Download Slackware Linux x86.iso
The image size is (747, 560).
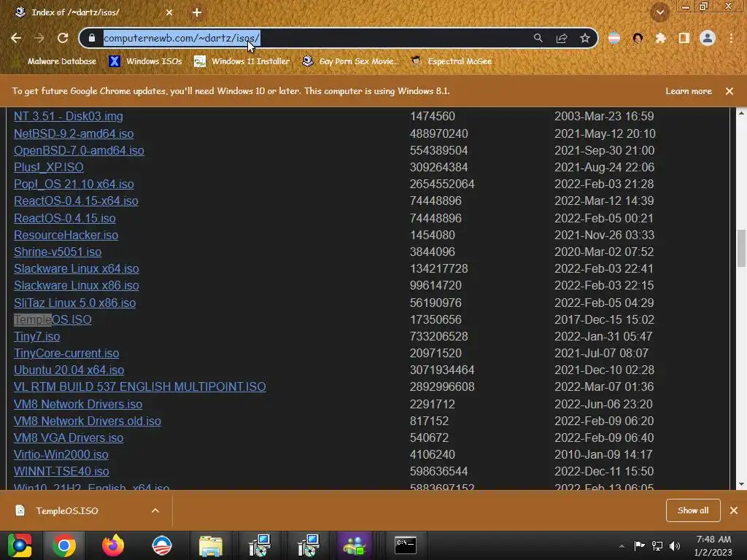[x=77, y=285]
